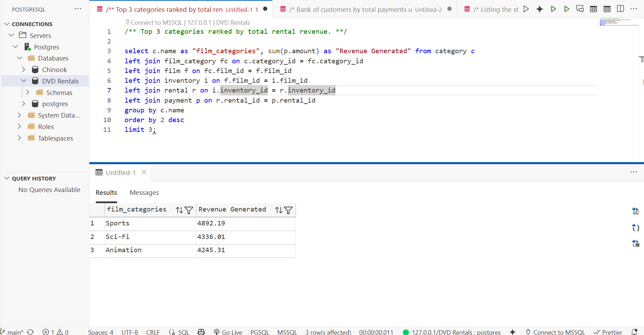The image size is (644, 335).
Task: Expand the System Data... folder
Action: pyautogui.click(x=19, y=115)
